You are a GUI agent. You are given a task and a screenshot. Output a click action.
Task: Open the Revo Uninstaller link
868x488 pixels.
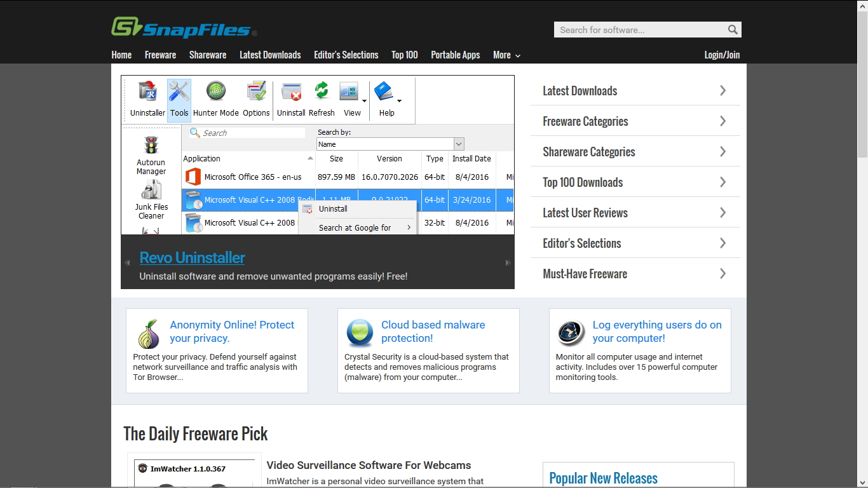193,258
